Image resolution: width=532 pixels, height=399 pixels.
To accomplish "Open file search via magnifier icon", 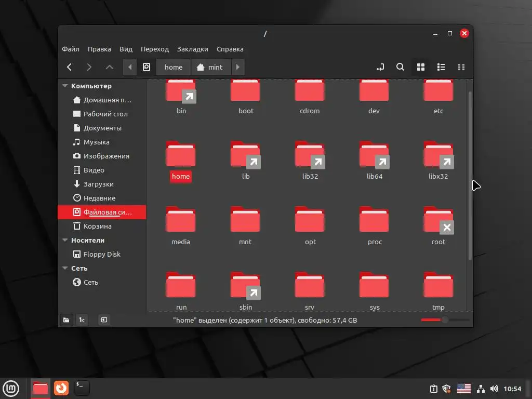I will pyautogui.click(x=401, y=67).
